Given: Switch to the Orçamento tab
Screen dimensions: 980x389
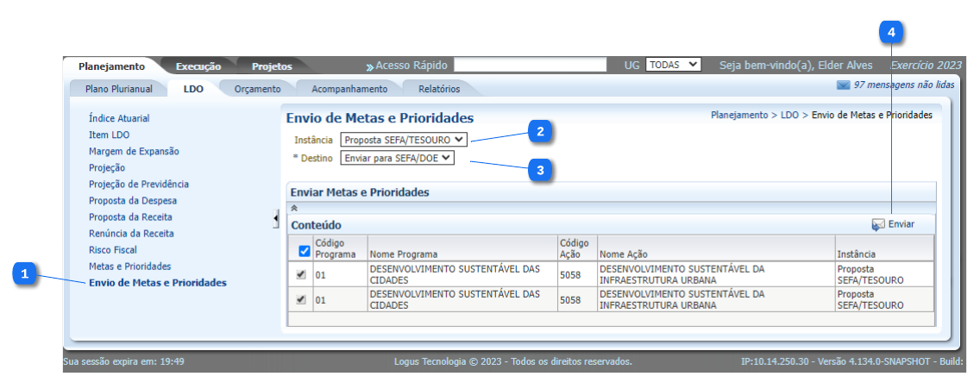Looking at the screenshot, I should pos(257,89).
